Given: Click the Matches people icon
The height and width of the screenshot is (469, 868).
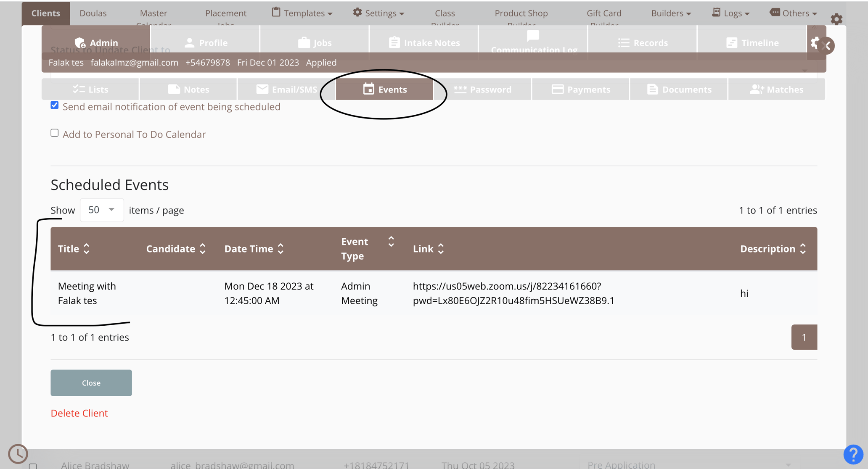Looking at the screenshot, I should (x=756, y=89).
